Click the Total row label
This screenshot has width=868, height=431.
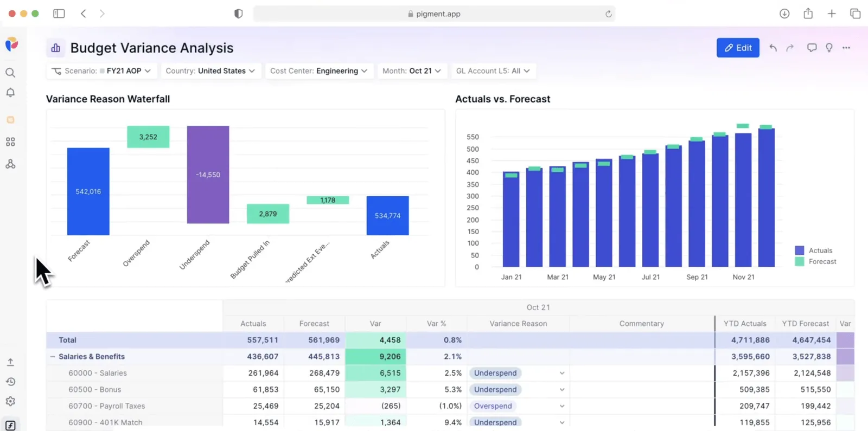(x=67, y=340)
